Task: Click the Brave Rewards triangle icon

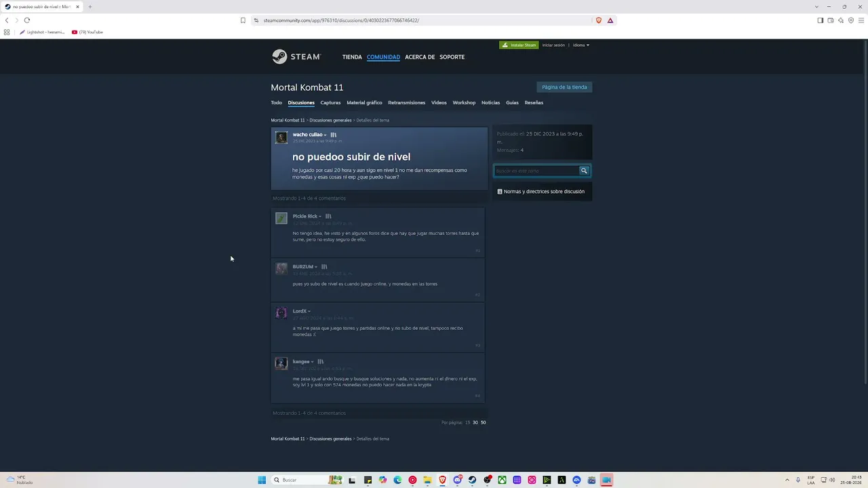Action: coord(610,20)
